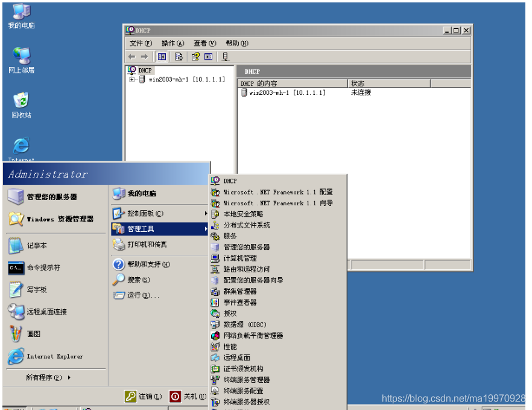Viewport: 532px width, 410px height.
Task: Open Microsoft .NET Framework 1.1 向导
Action: point(277,203)
